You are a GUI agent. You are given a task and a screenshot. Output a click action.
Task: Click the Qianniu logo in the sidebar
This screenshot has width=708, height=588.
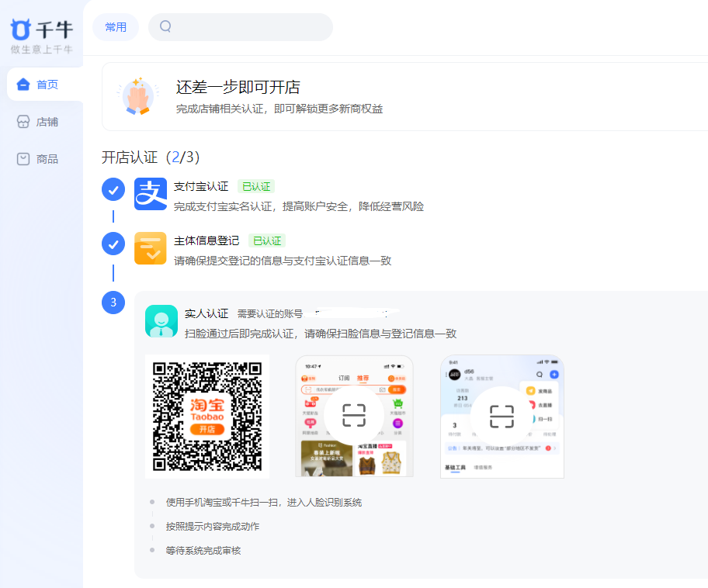(41, 31)
